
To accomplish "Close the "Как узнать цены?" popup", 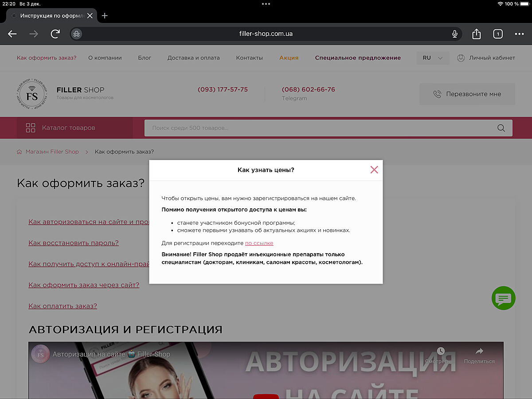I will pyautogui.click(x=374, y=170).
